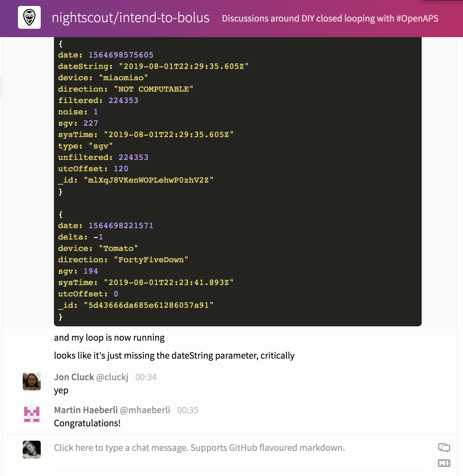
Task: Open the 00:35 message timestamp
Action: [188, 410]
